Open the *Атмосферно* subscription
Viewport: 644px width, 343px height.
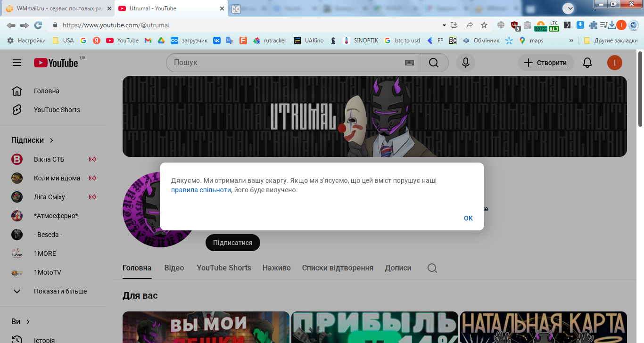tap(53, 216)
